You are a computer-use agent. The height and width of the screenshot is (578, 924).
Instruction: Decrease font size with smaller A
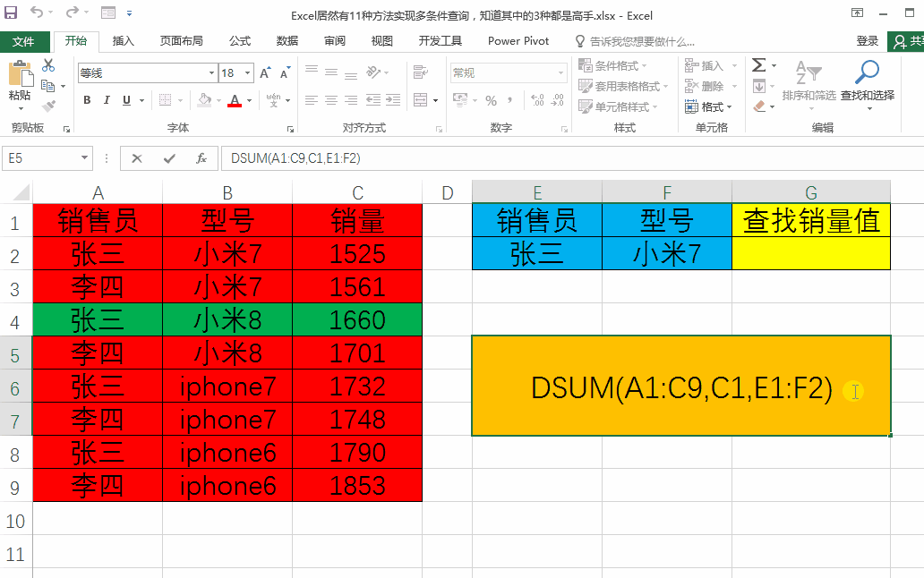click(x=286, y=73)
